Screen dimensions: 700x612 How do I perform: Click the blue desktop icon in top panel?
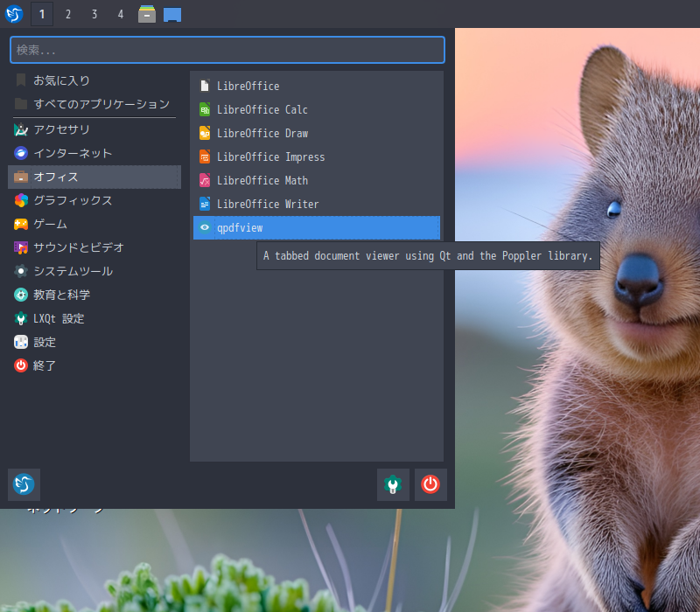(x=172, y=14)
